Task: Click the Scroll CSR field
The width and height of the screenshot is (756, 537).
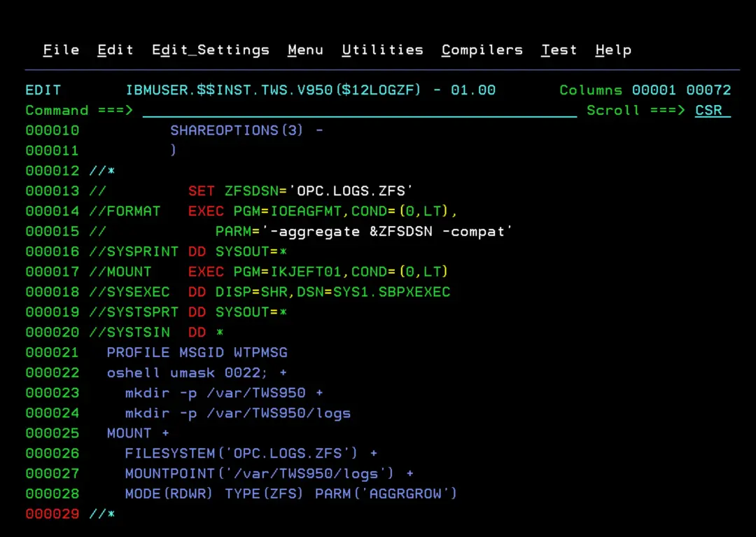Action: tap(713, 111)
